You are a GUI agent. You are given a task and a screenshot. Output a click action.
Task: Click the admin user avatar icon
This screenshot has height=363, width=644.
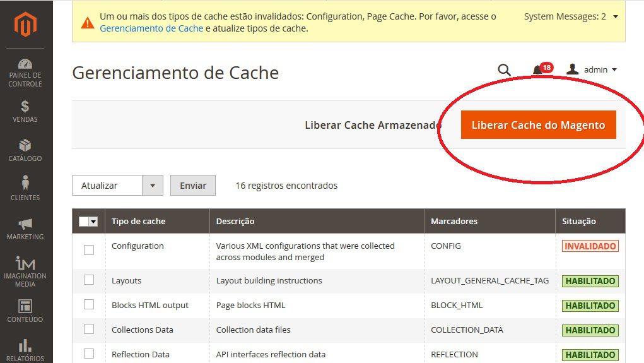[x=572, y=69]
